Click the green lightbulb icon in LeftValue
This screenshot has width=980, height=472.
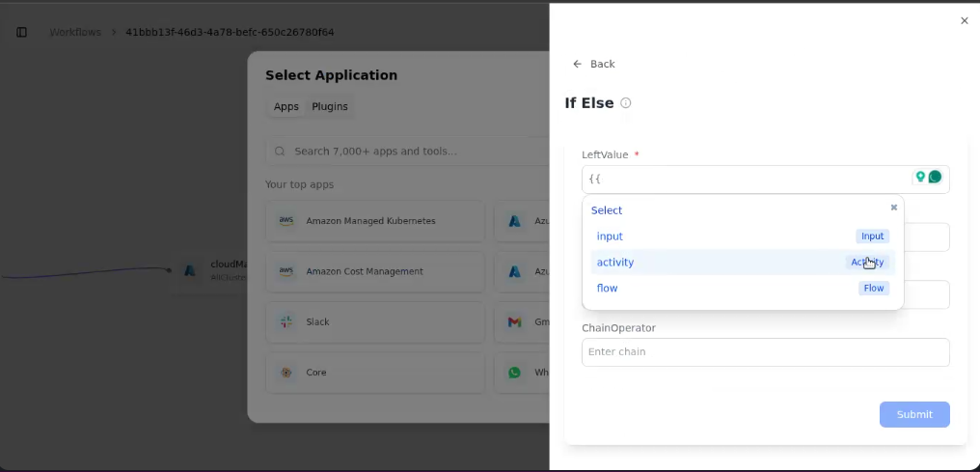click(x=920, y=177)
